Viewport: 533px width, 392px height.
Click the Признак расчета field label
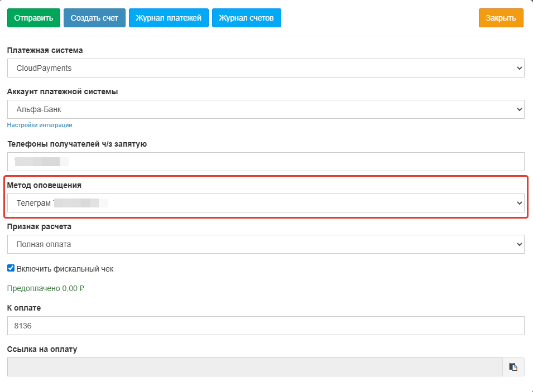pos(39,226)
